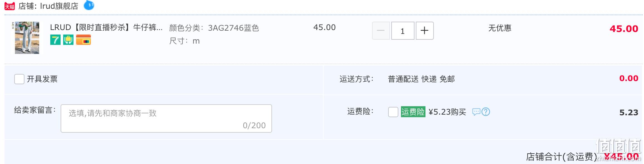Open the jeans product thumbnail image
Image resolution: width=644 pixels, height=164 pixels.
coord(27,38)
